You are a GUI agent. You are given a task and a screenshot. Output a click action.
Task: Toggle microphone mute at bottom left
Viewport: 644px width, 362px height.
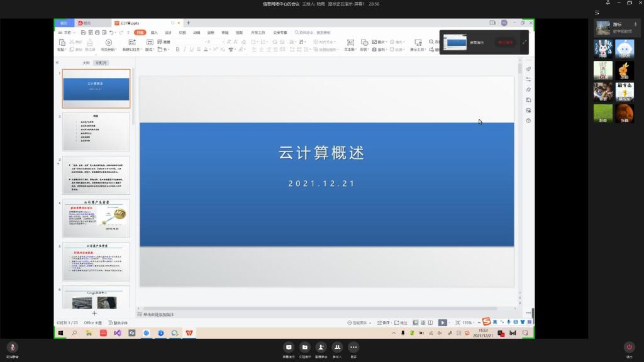[x=12, y=347]
